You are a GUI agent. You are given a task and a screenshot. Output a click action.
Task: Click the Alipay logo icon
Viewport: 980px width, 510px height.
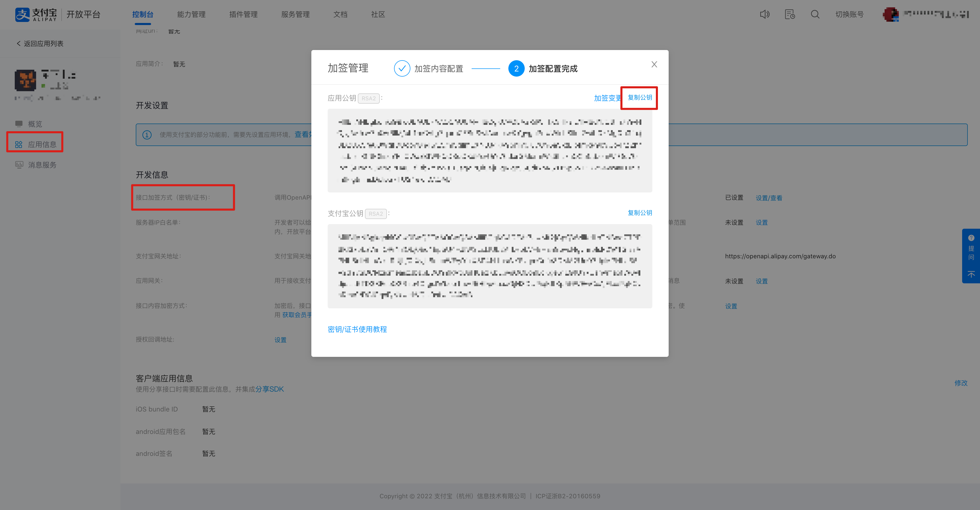22,15
